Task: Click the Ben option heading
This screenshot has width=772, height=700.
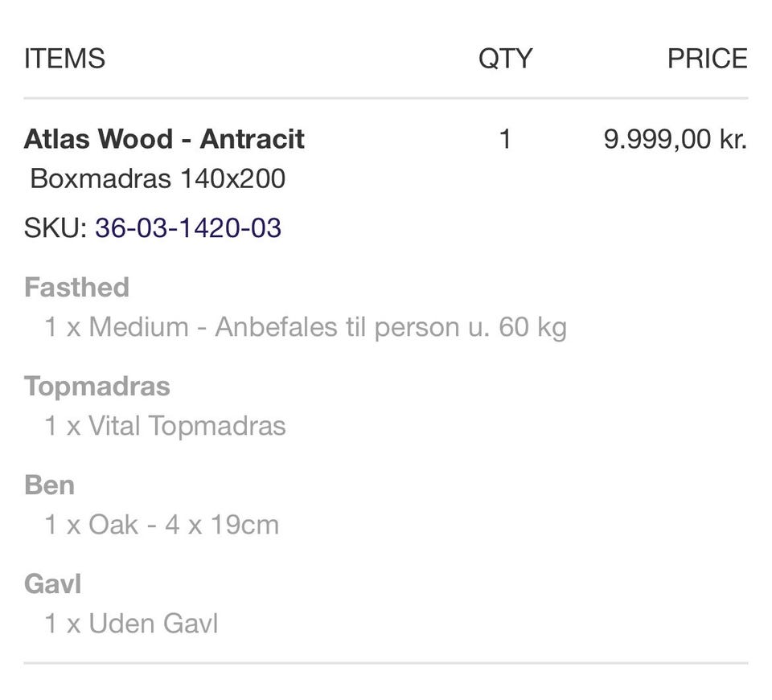Action: click(49, 485)
